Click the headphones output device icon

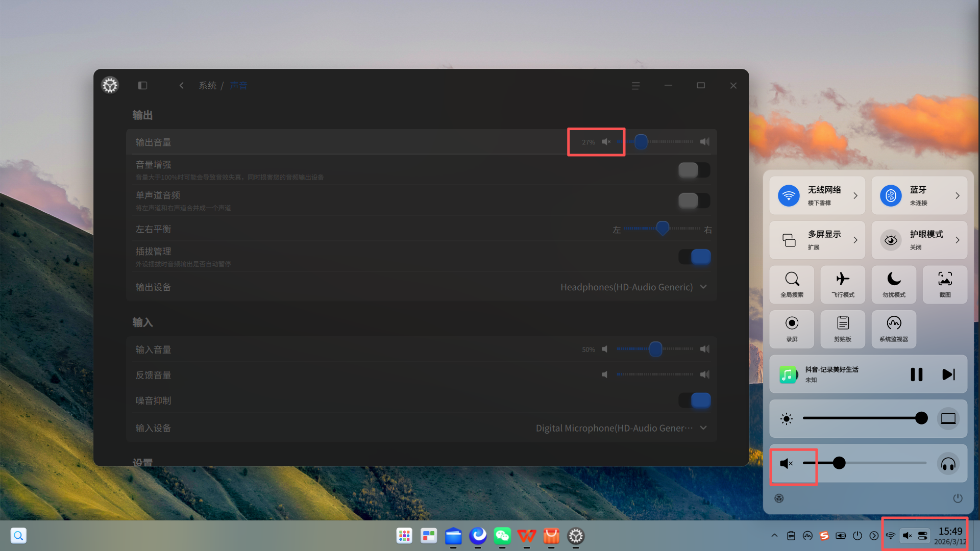[948, 464]
